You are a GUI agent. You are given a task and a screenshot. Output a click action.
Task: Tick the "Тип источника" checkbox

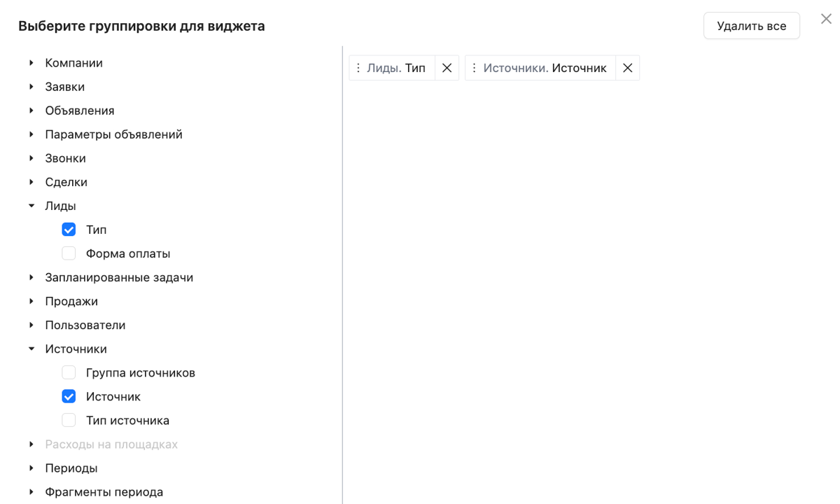coord(69,420)
